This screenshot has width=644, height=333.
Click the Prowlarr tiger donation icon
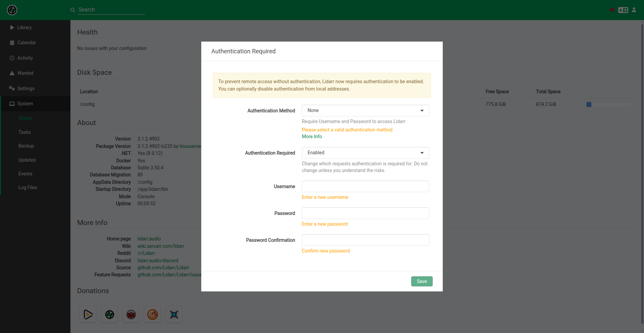(x=153, y=315)
